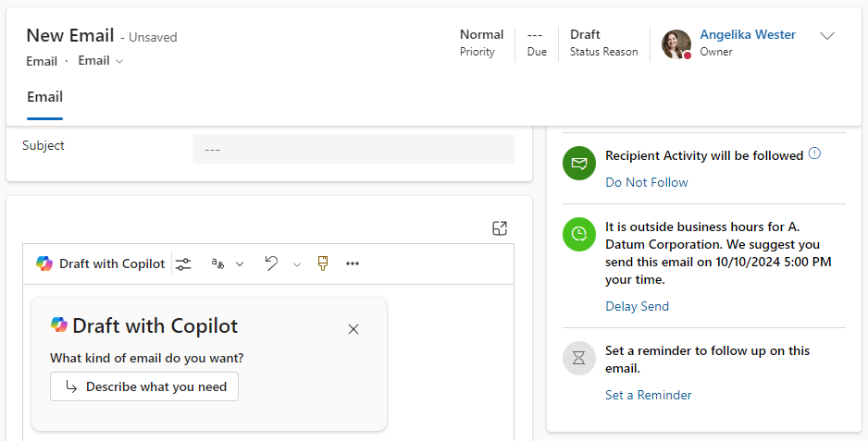Expand the email editor to full view
This screenshot has width=868, height=441.
(x=500, y=228)
